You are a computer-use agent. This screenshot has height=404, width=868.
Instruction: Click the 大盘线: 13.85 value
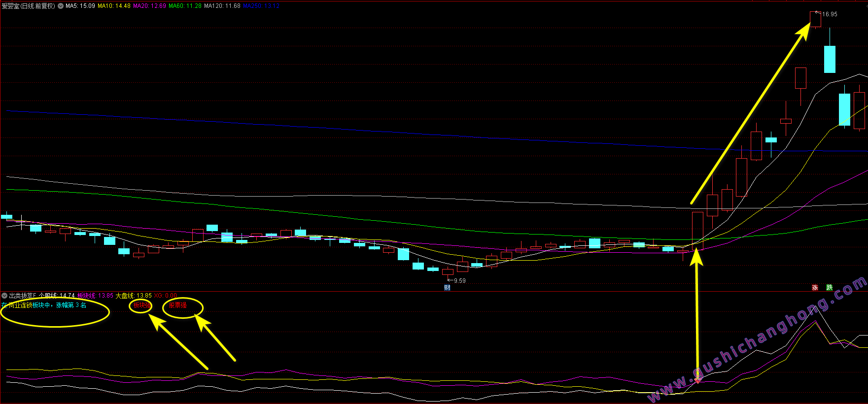[x=134, y=296]
